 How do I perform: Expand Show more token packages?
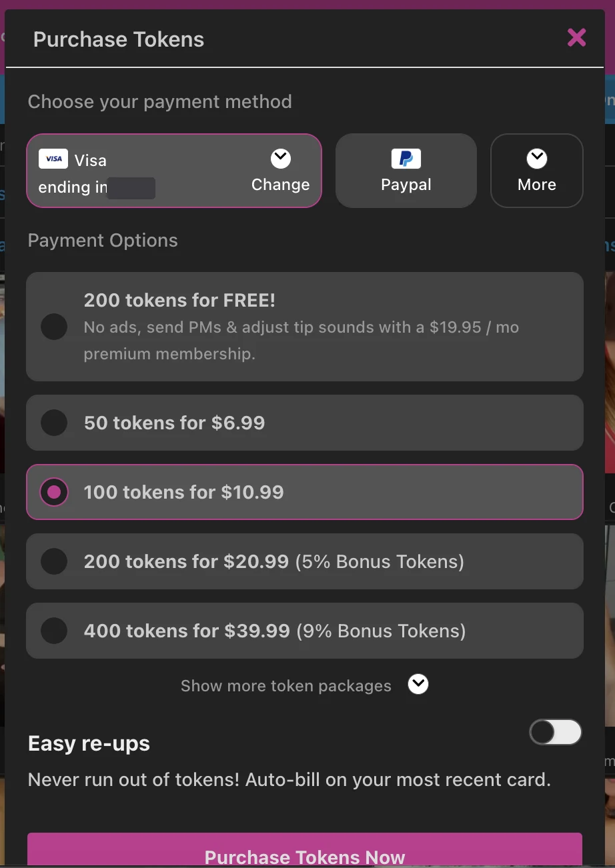point(286,686)
